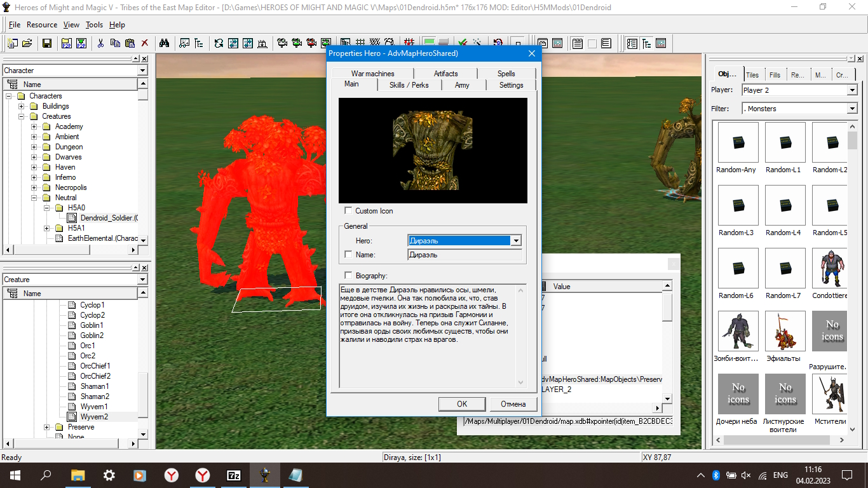Select Shaman1 in the creature list
The width and height of the screenshot is (868, 488).
tap(95, 386)
